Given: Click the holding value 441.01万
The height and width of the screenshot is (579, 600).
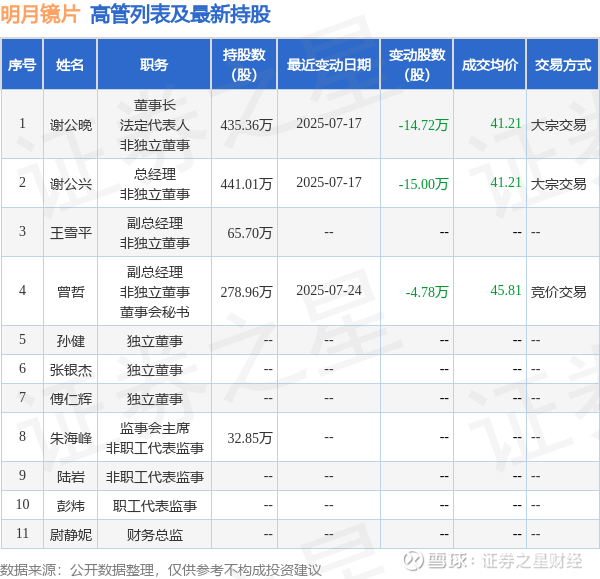Looking at the screenshot, I should (246, 184).
